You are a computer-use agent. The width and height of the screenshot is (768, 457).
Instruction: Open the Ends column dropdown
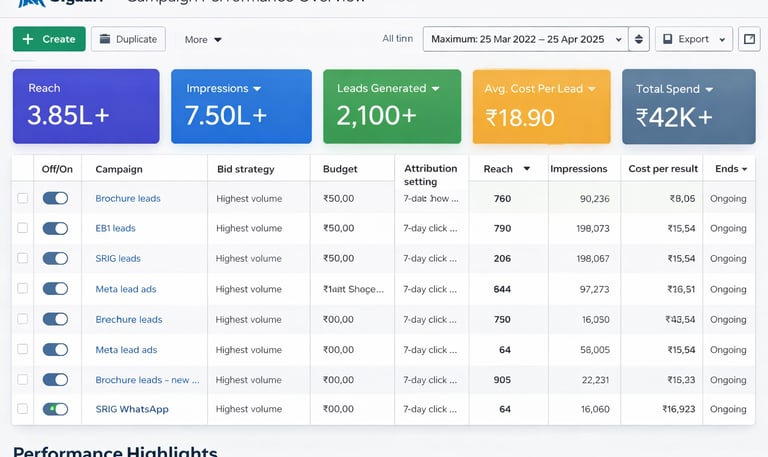pyautogui.click(x=744, y=169)
